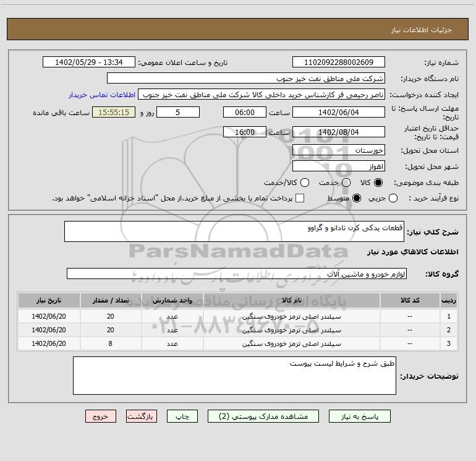Select the کالا radio button
The image size is (476, 461).
pyautogui.click(x=378, y=183)
